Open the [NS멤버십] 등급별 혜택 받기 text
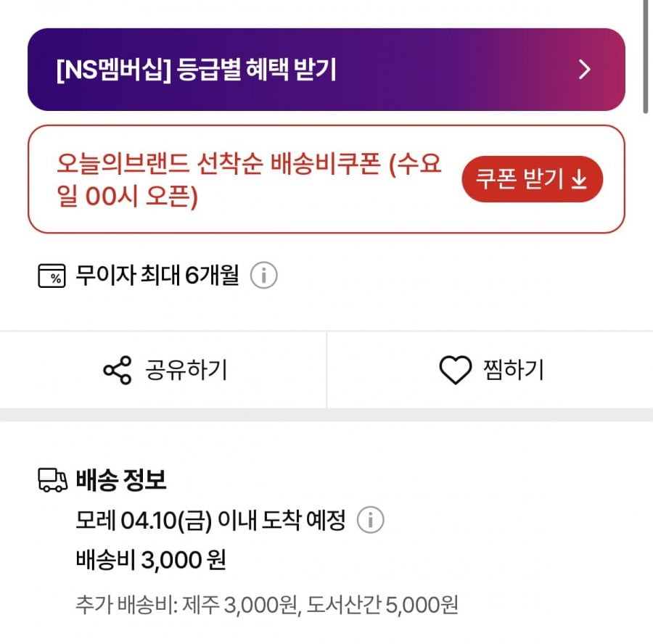The height and width of the screenshot is (644, 653). coord(196,70)
